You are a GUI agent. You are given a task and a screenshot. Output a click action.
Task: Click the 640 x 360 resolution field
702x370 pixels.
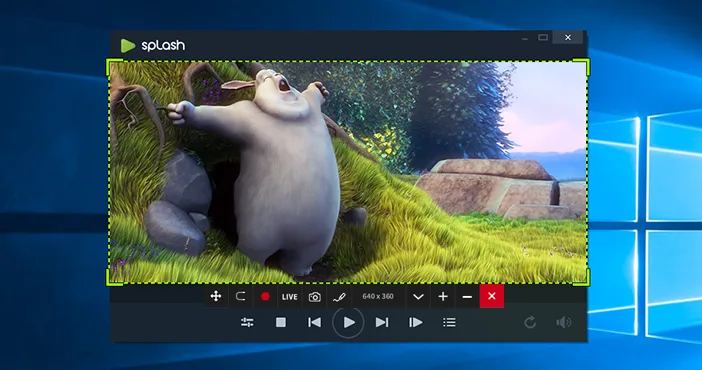(x=378, y=296)
